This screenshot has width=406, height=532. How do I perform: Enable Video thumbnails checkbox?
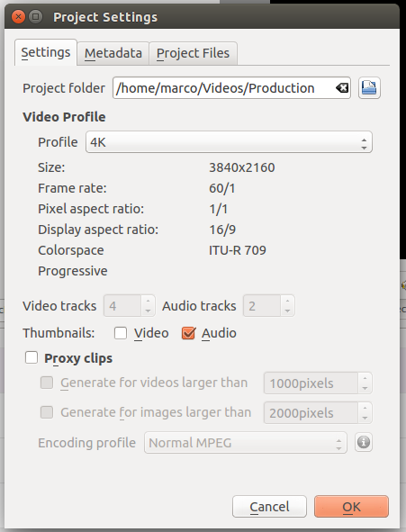pos(121,333)
